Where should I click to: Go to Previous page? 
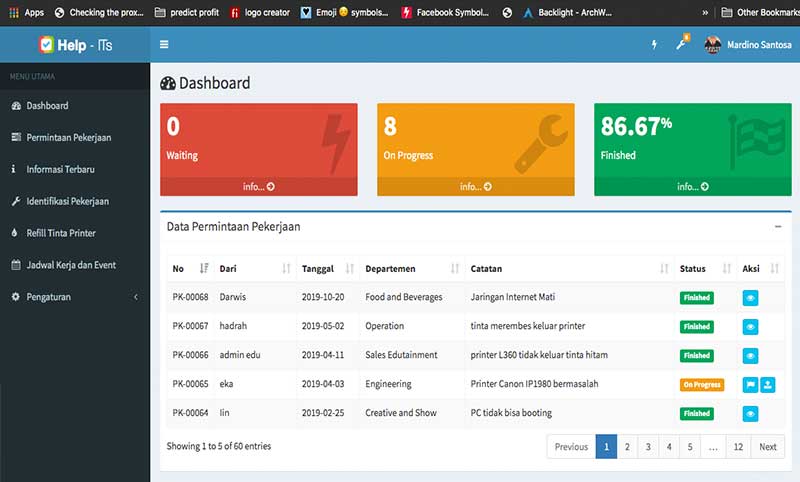(571, 447)
